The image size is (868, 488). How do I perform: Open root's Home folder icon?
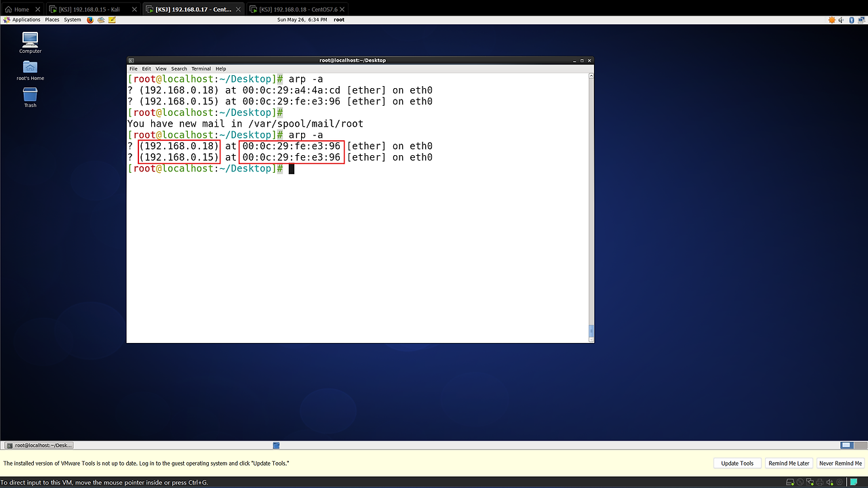(x=30, y=68)
